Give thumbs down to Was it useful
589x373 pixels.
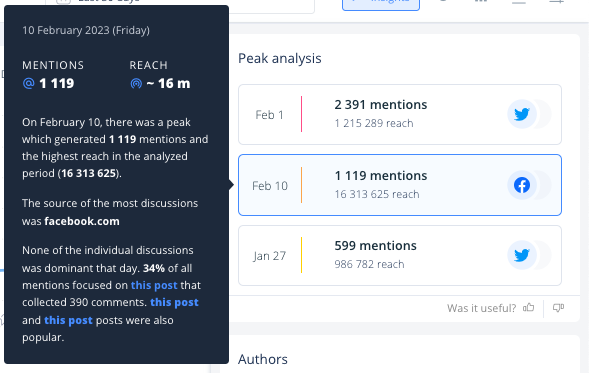pyautogui.click(x=558, y=308)
